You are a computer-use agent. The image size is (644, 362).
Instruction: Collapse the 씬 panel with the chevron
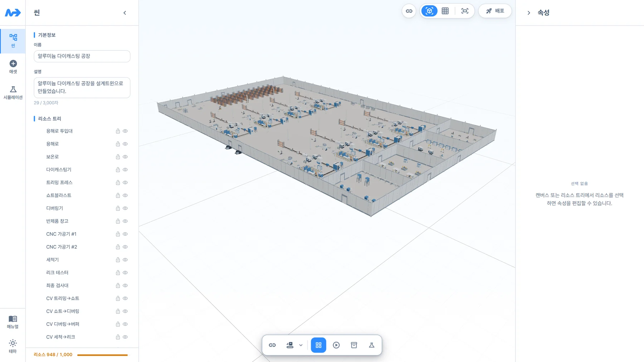[125, 13]
